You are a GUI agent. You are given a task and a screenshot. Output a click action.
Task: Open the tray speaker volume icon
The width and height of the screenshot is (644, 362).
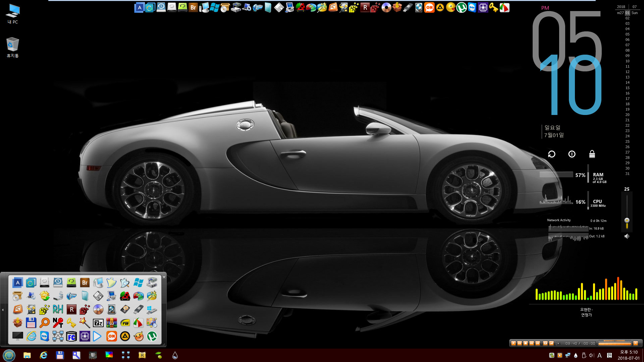coord(591,355)
